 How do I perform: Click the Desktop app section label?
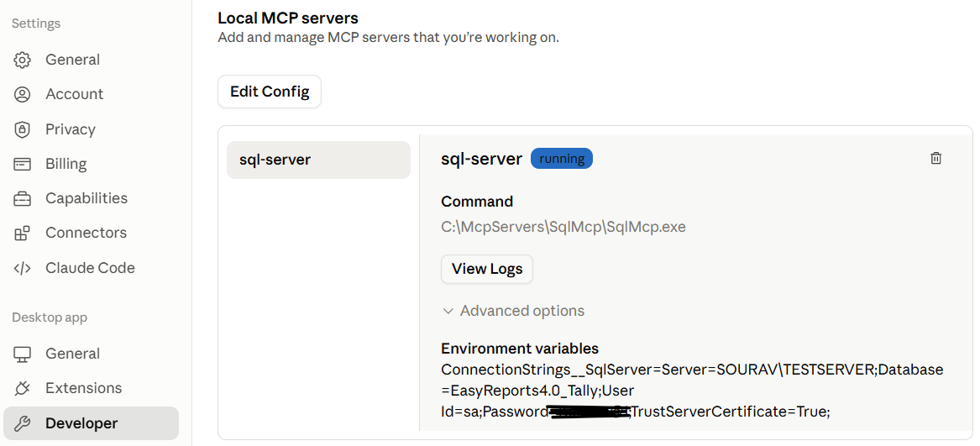(50, 317)
